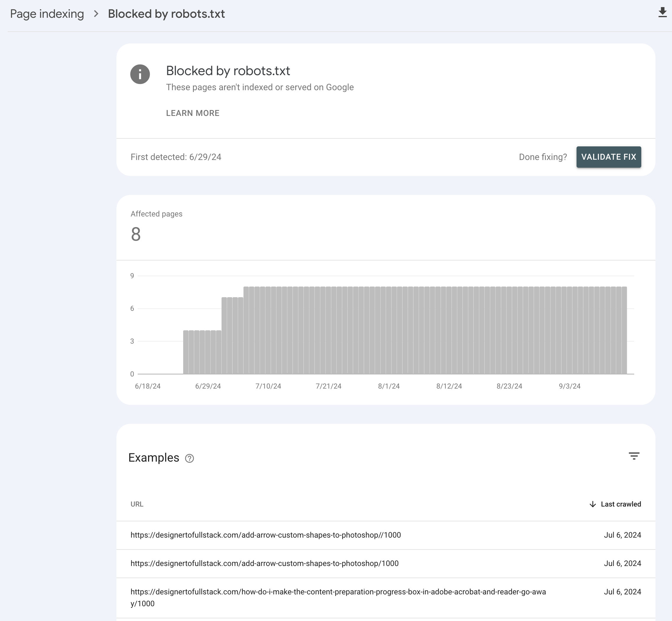Screen dimensions: 672x621
Task: Click the Affected pages label
Action: pos(156,214)
